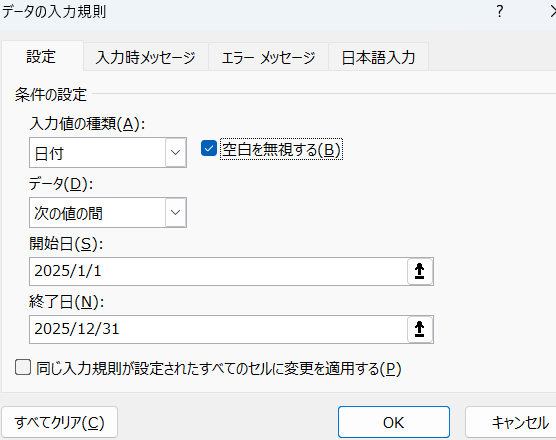Switch to 入力時メッセージ tab
The height and width of the screenshot is (440, 556).
point(146,57)
